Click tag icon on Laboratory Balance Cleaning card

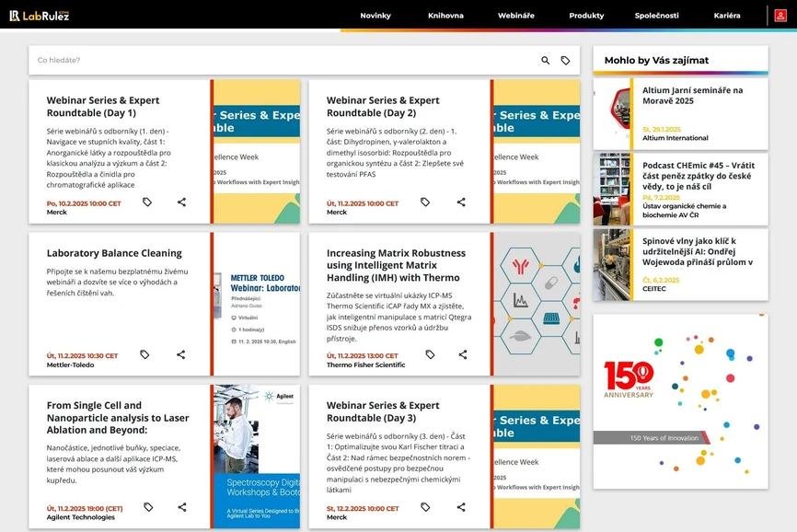click(x=144, y=354)
